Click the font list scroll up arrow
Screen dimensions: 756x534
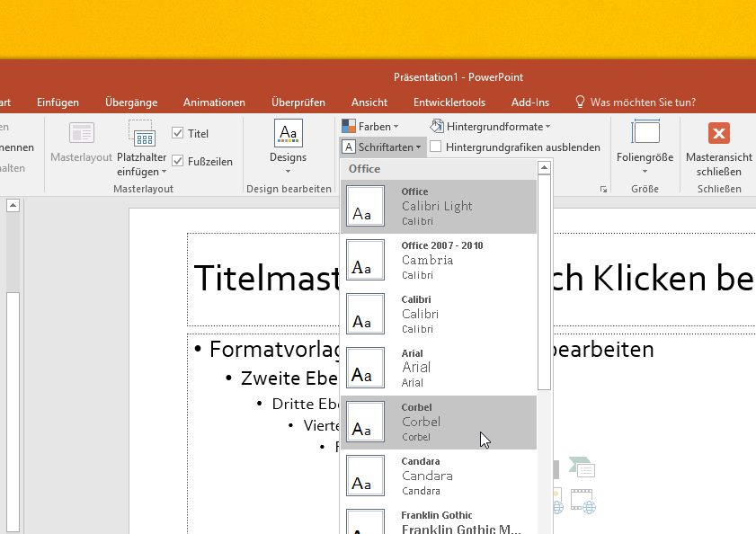(544, 167)
